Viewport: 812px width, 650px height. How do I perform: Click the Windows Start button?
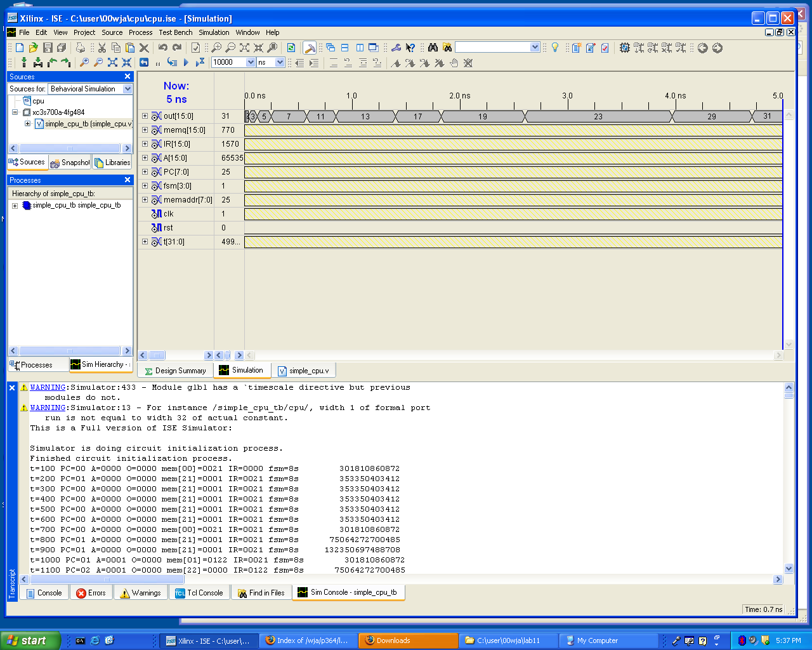pyautogui.click(x=30, y=640)
